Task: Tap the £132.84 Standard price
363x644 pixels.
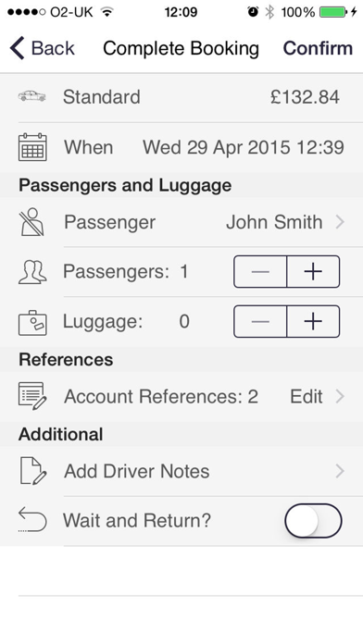Action: (x=305, y=97)
